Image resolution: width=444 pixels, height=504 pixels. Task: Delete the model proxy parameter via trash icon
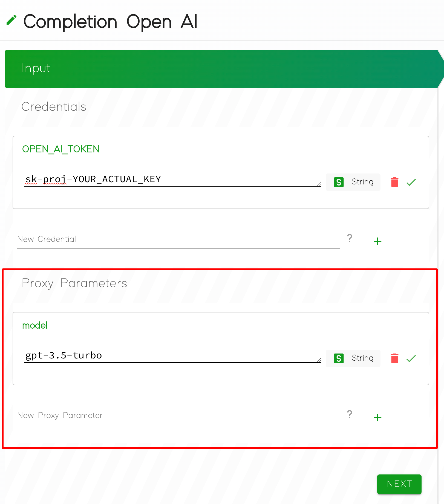tap(394, 358)
